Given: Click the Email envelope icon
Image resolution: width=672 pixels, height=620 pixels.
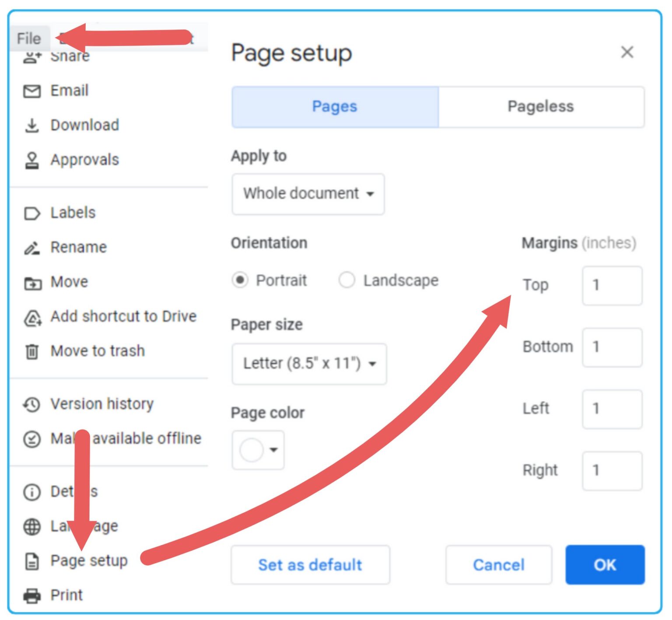Looking at the screenshot, I should (31, 91).
